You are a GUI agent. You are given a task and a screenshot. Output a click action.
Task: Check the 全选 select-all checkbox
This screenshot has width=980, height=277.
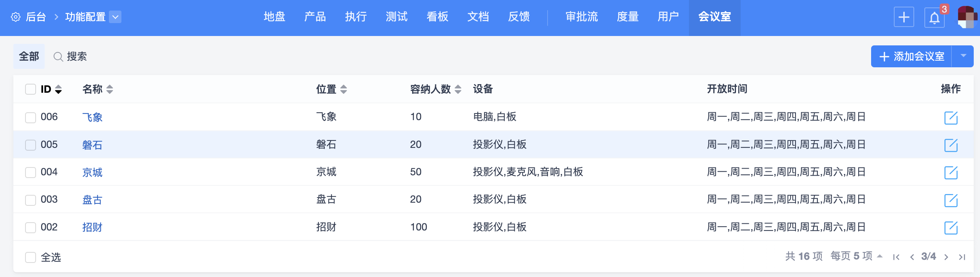[x=31, y=257]
